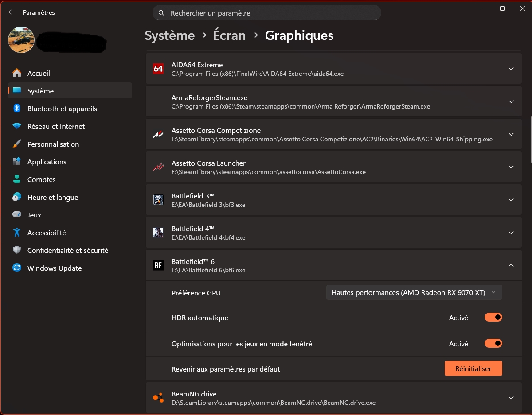The image size is (532, 415).
Task: Click the Battlefield 4 app icon
Action: [158, 233]
